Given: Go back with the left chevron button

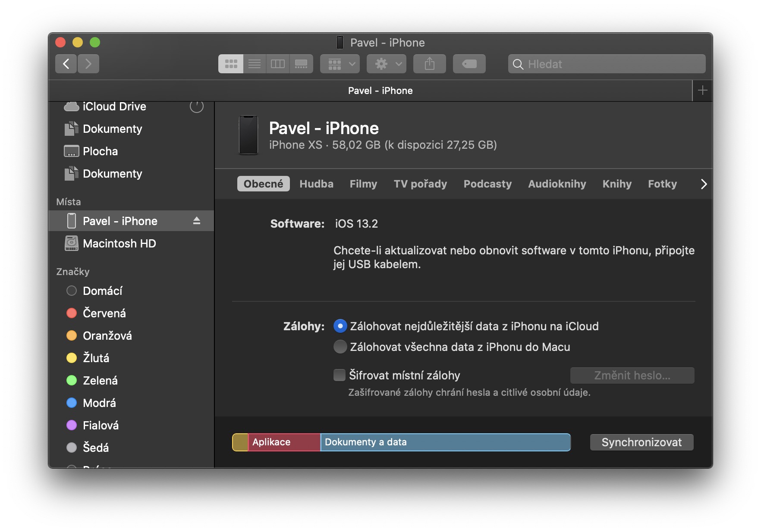Looking at the screenshot, I should (66, 64).
